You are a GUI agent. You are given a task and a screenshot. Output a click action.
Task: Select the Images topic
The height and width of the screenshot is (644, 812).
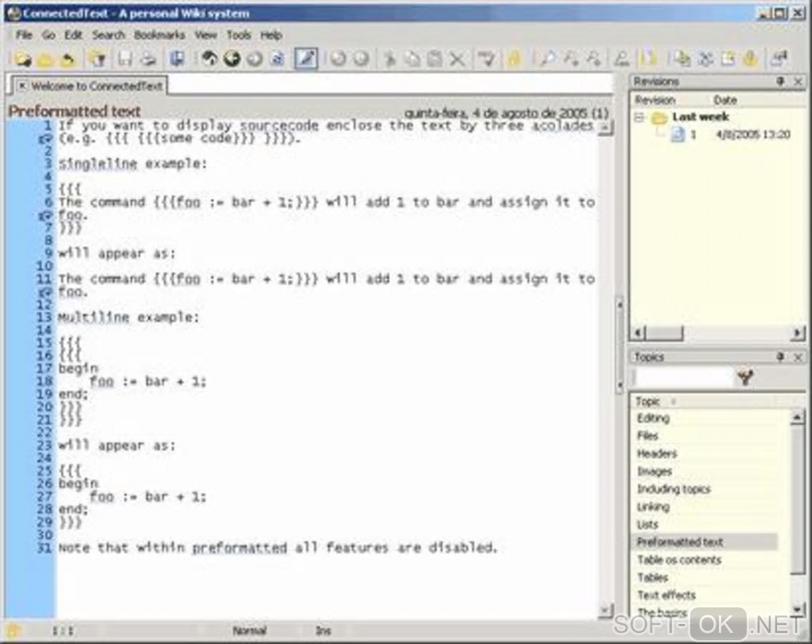(x=654, y=471)
